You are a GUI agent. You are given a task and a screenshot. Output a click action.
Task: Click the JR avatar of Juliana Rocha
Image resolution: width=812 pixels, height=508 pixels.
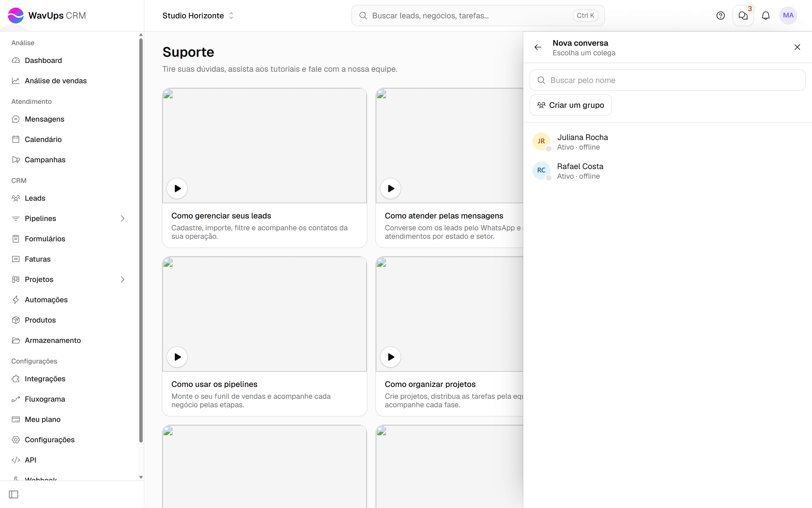(541, 141)
